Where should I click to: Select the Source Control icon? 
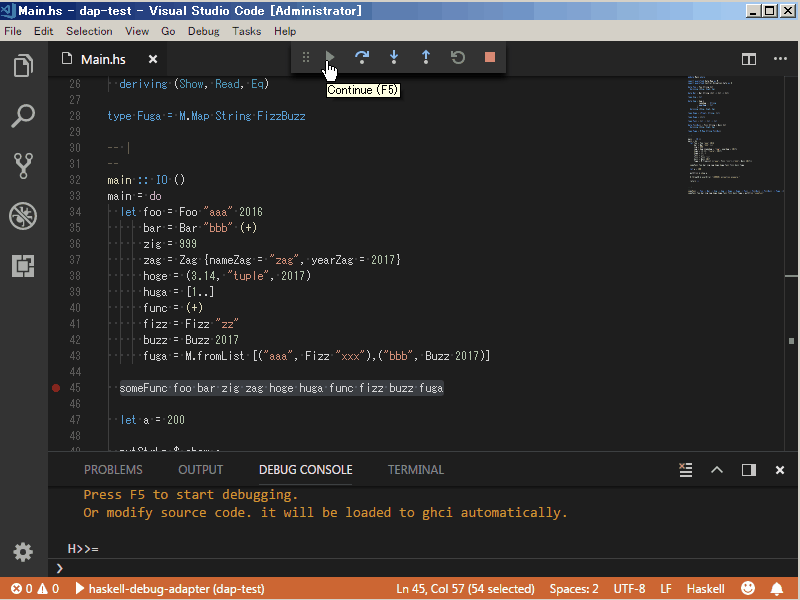pos(22,165)
